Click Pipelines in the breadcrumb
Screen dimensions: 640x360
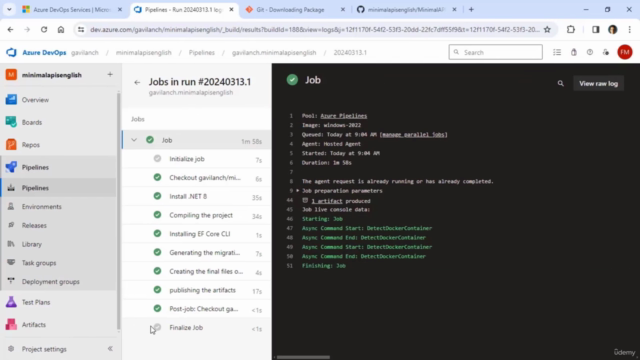coord(202,53)
